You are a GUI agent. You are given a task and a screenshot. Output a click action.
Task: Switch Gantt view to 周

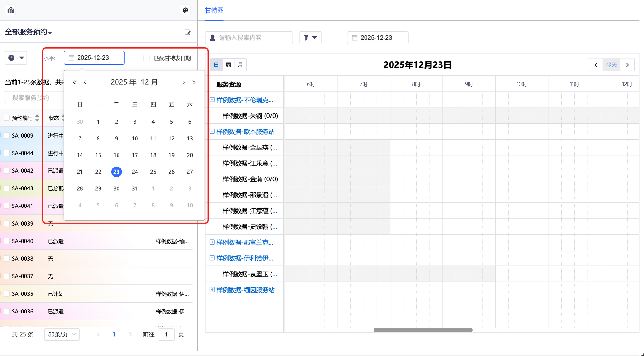point(228,65)
